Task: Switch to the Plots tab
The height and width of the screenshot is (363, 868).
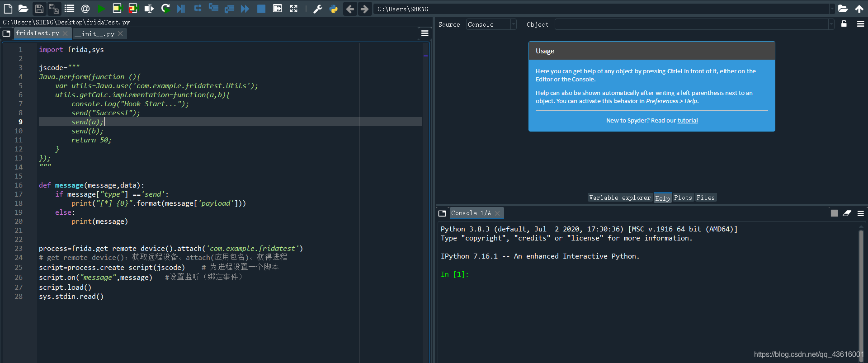Action: point(683,198)
